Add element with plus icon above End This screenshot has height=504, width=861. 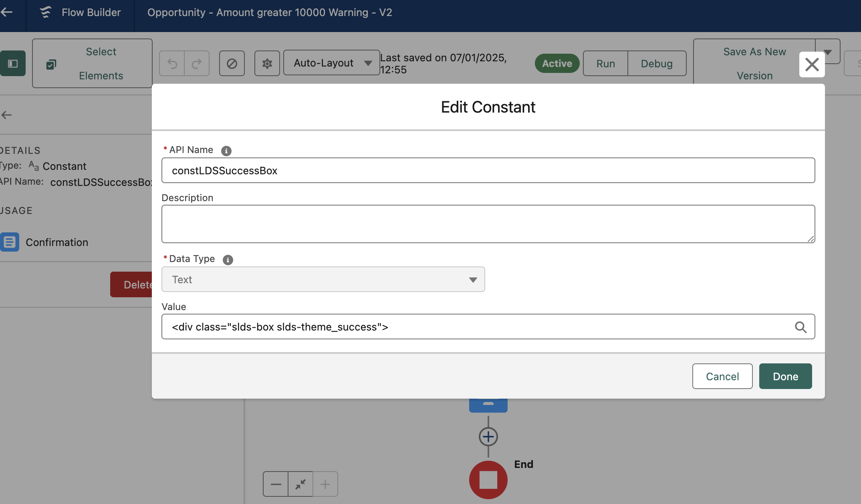coord(488,436)
